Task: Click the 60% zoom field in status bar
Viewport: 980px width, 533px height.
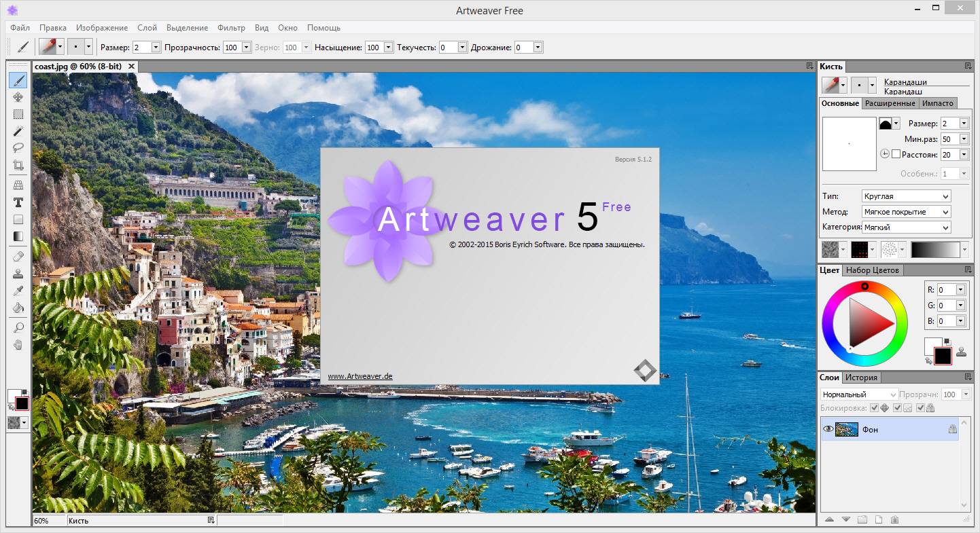Action: (x=49, y=521)
